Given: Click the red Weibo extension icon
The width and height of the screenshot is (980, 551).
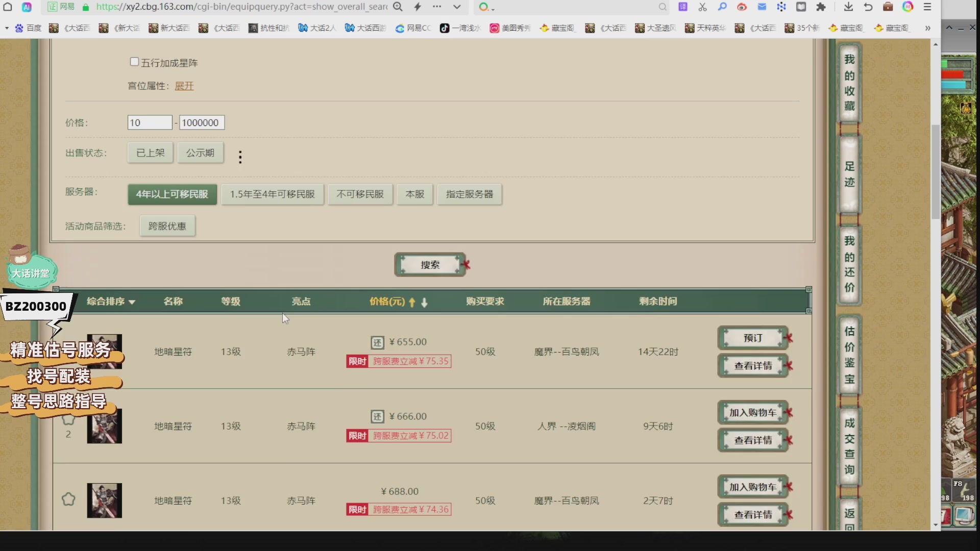Looking at the screenshot, I should [x=742, y=7].
